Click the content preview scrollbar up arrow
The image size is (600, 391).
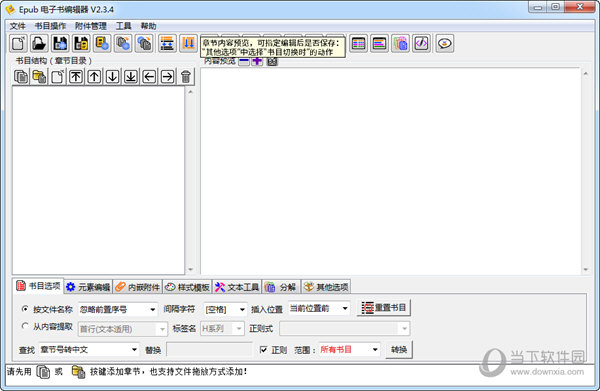(586, 73)
